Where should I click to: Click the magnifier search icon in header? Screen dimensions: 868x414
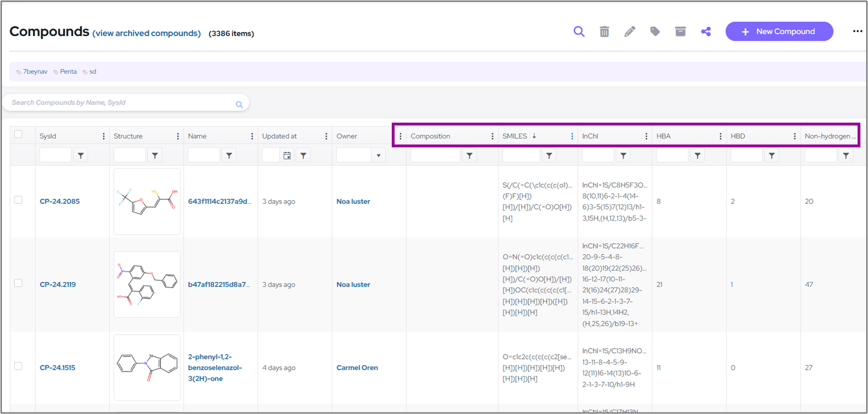click(x=579, y=32)
